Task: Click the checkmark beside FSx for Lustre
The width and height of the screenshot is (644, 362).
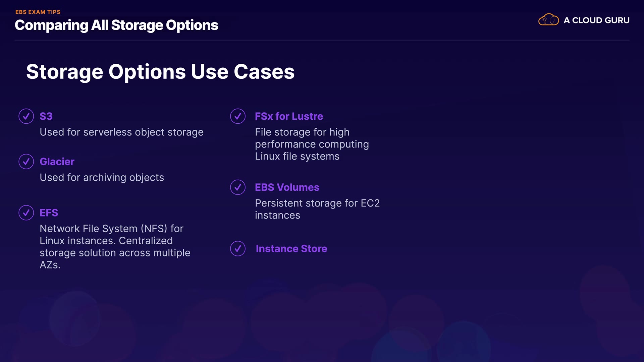Action: coord(238,116)
